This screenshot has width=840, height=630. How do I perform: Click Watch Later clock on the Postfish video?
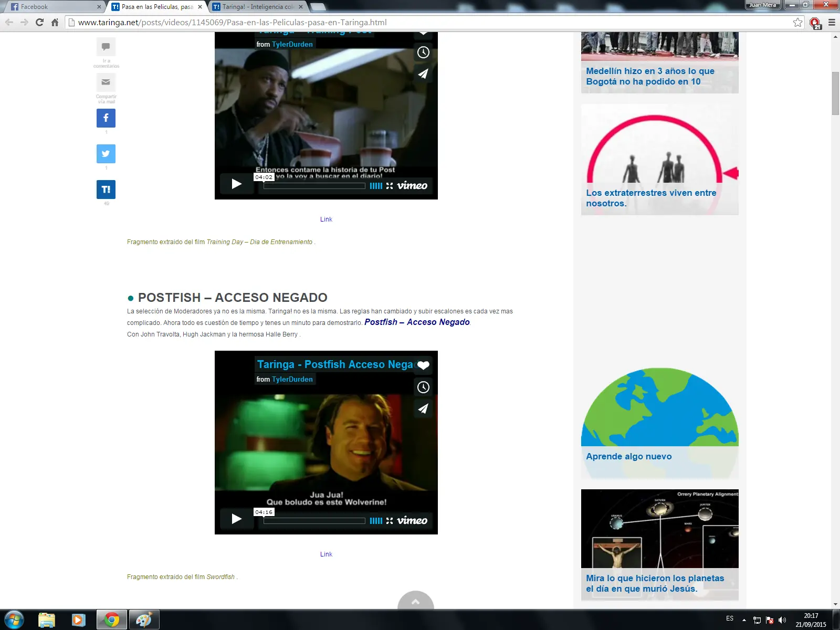(x=423, y=387)
